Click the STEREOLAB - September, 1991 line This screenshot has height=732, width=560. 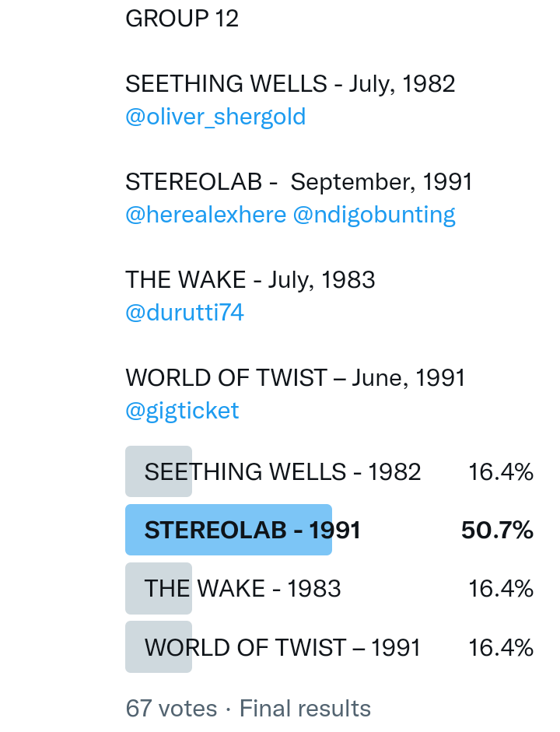pos(299,182)
